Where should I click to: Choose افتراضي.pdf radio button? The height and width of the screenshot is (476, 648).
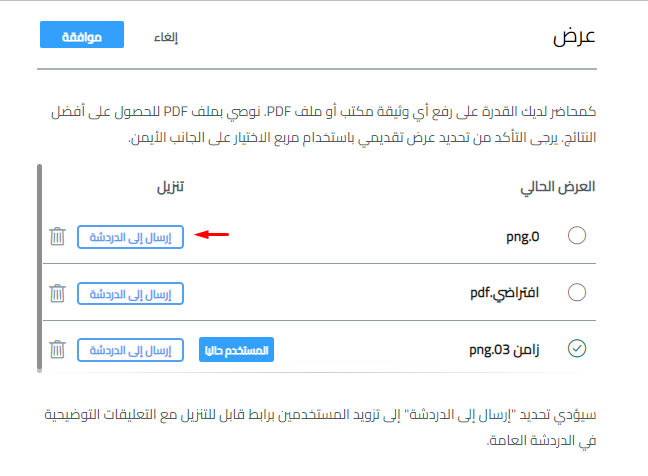(577, 293)
